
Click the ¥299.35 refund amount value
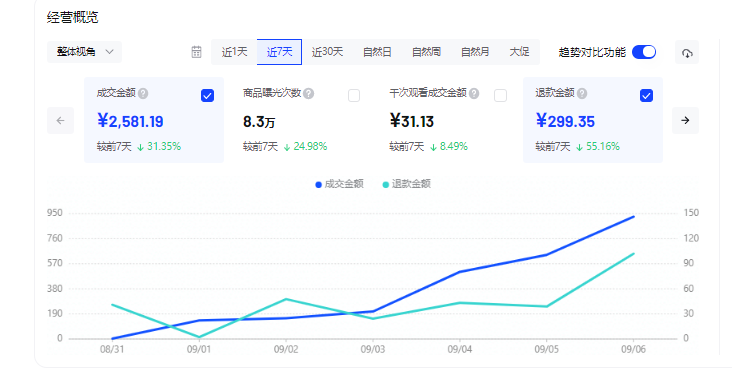coord(565,121)
